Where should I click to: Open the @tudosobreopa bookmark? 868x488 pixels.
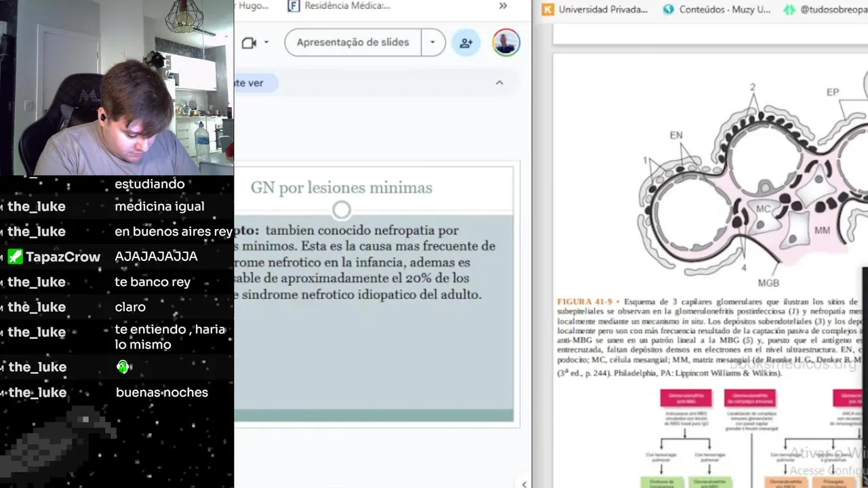(x=825, y=9)
